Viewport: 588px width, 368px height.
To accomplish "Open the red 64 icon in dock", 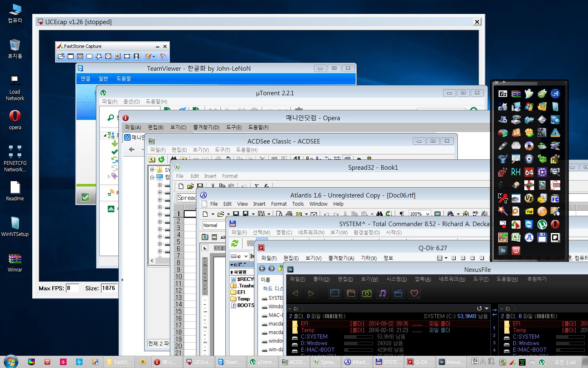I will pyautogui.click(x=529, y=172).
